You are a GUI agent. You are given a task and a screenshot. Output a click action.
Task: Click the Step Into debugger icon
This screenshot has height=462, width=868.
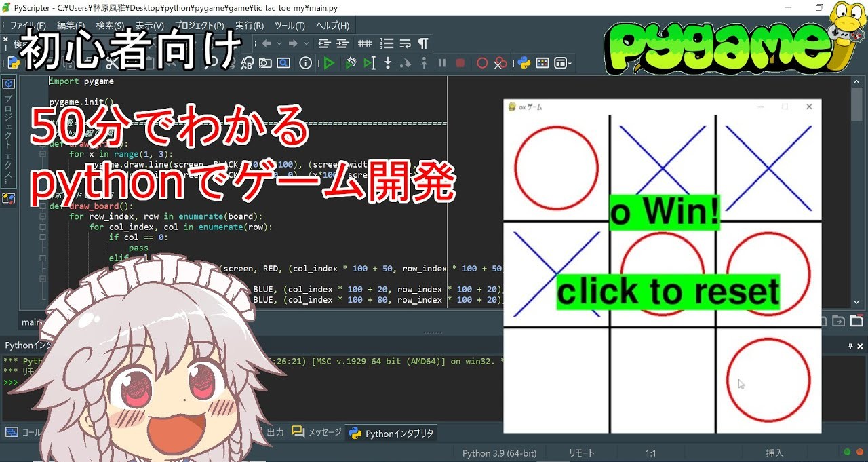[x=388, y=63]
